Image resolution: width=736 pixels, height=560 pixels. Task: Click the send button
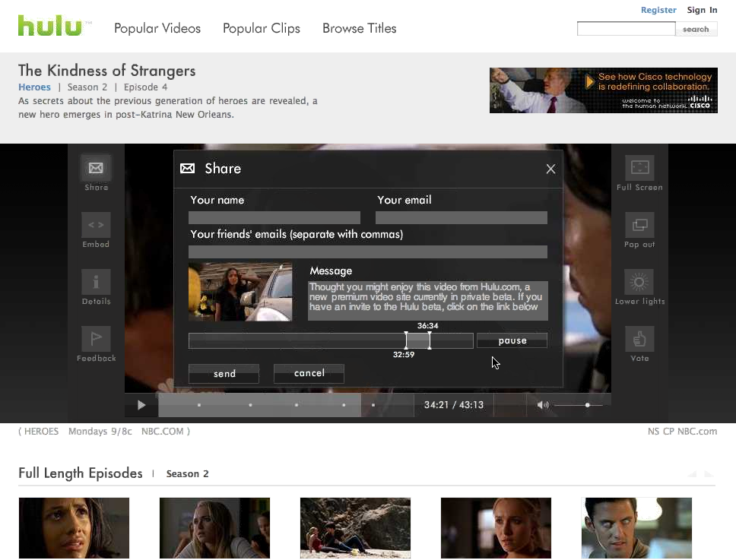click(x=224, y=374)
